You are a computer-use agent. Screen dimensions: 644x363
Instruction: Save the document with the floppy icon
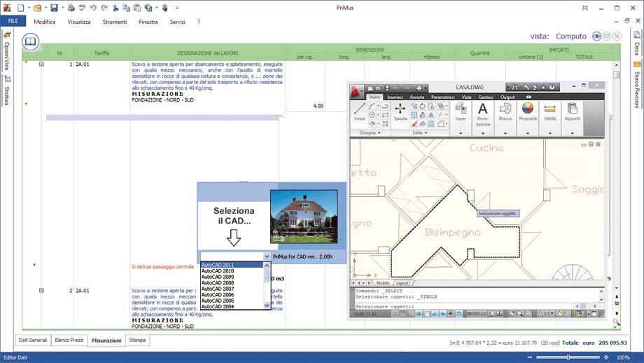click(x=54, y=8)
